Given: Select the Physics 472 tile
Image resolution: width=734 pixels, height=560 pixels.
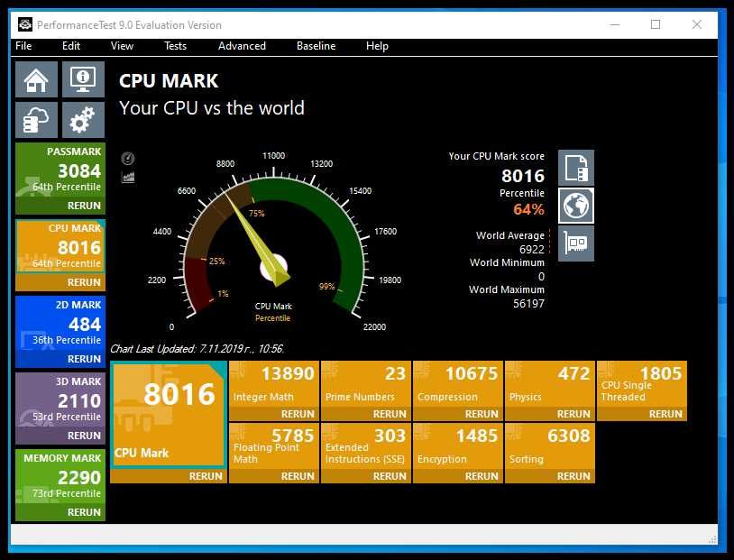Looking at the screenshot, I should pos(550,384).
